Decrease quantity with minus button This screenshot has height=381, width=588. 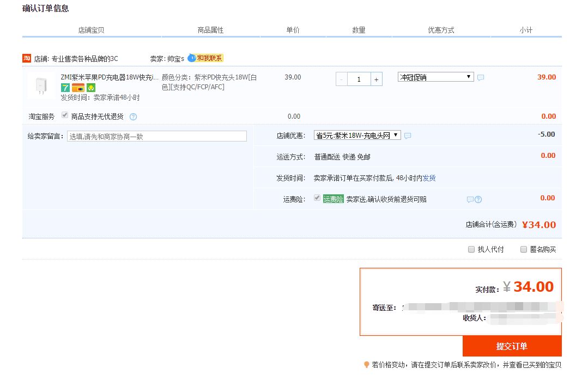tap(341, 79)
